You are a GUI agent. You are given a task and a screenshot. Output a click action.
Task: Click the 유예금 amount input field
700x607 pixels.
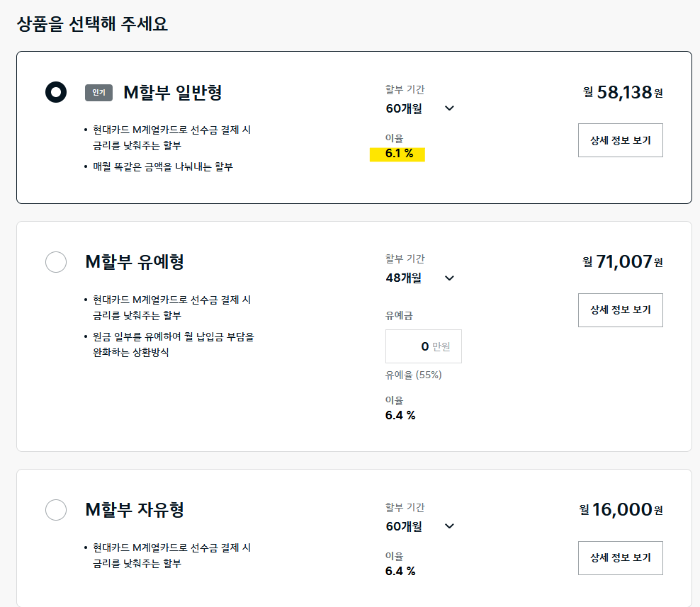424,346
